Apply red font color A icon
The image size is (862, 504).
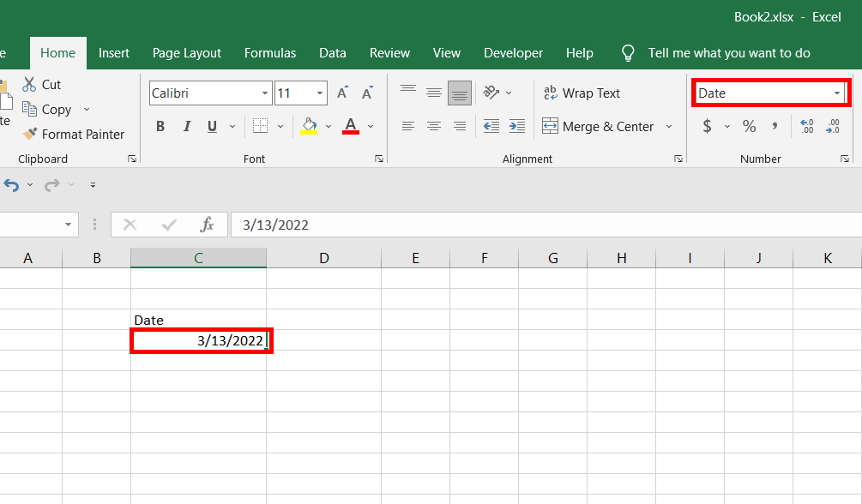(351, 126)
